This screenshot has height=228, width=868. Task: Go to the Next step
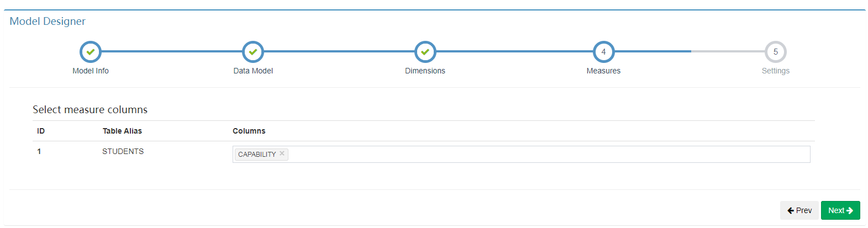pos(840,210)
